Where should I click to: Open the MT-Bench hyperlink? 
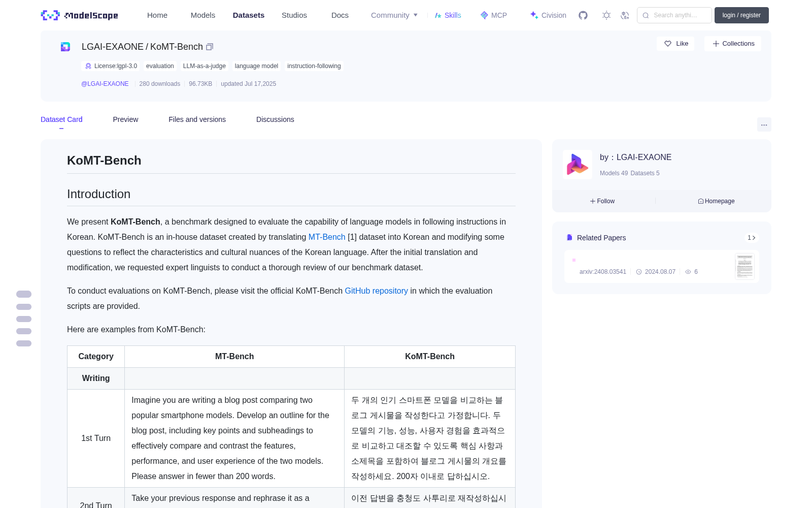click(327, 237)
